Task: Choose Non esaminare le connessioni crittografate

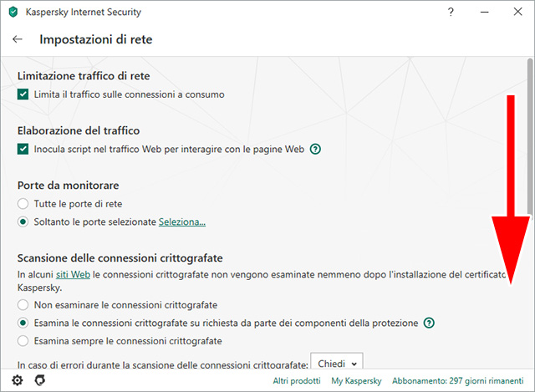Action: [x=23, y=305]
